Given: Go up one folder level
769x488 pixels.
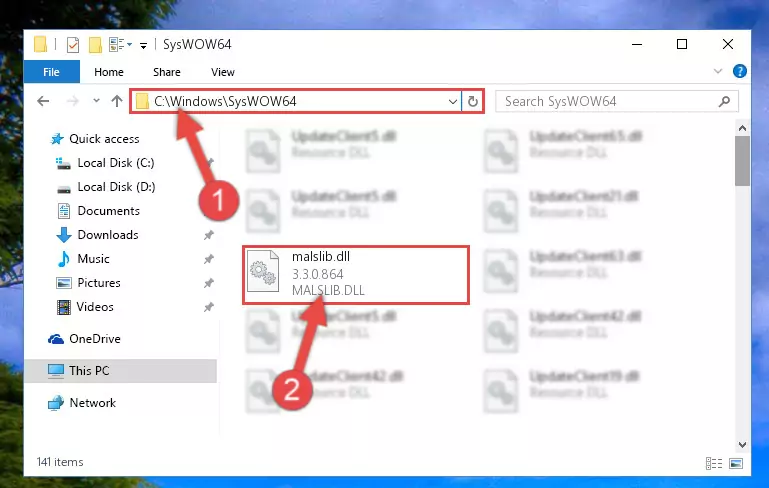Looking at the screenshot, I should coord(117,101).
